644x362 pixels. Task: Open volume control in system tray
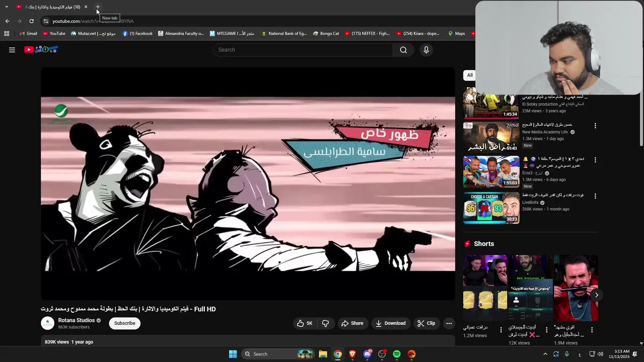(x=600, y=354)
